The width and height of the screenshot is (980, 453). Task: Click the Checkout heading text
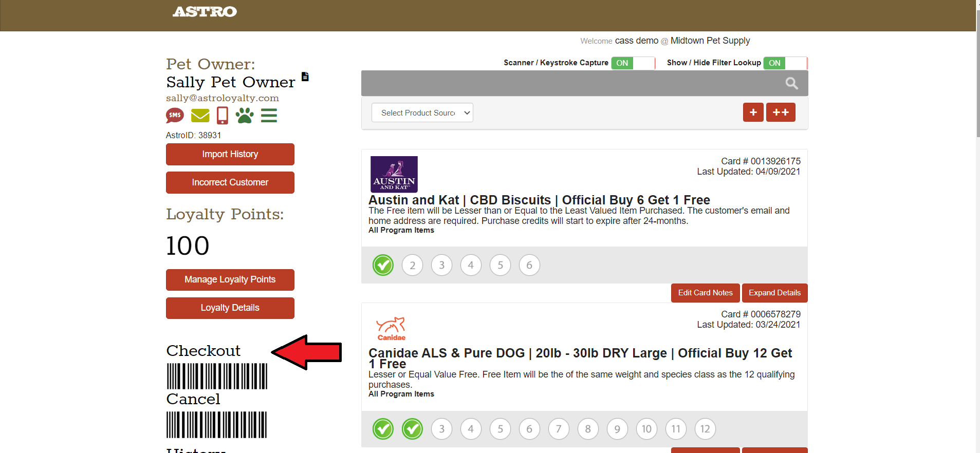tap(204, 351)
